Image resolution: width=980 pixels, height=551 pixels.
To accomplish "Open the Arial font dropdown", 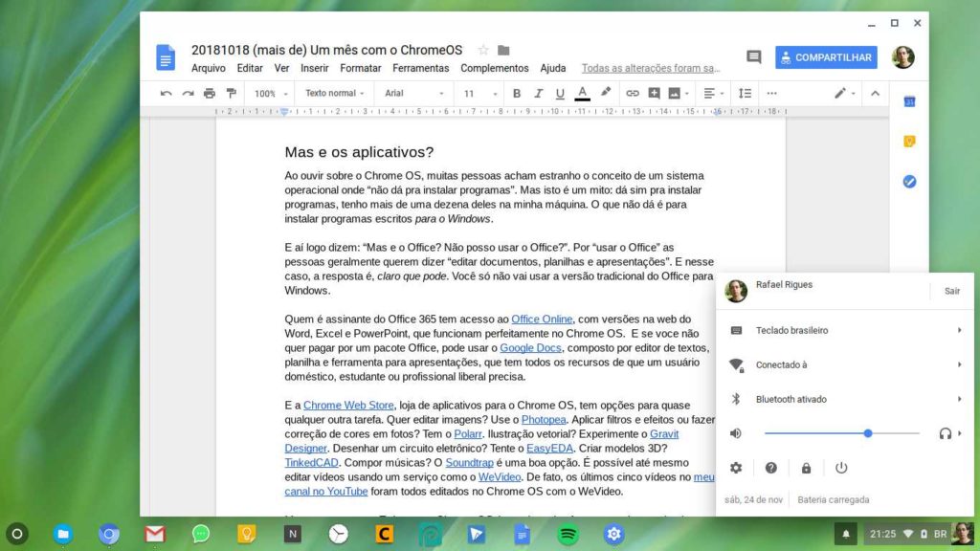I will tap(413, 94).
